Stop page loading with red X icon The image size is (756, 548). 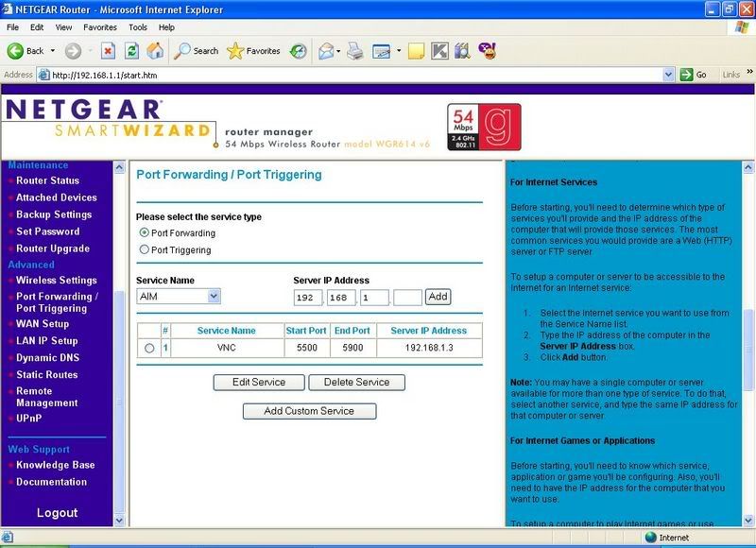(x=108, y=51)
